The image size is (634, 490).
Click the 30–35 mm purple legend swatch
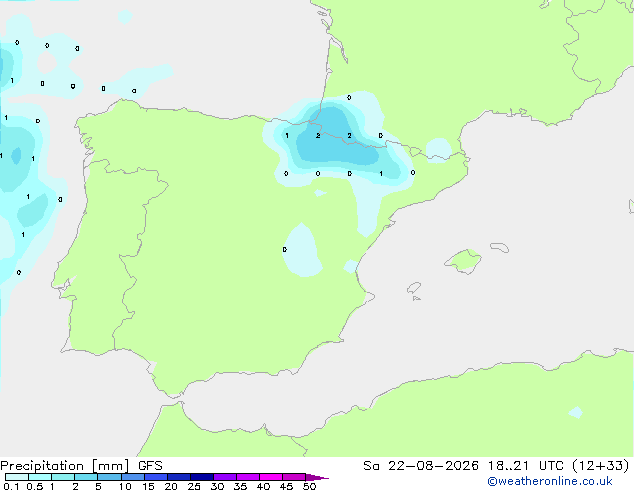224,477
